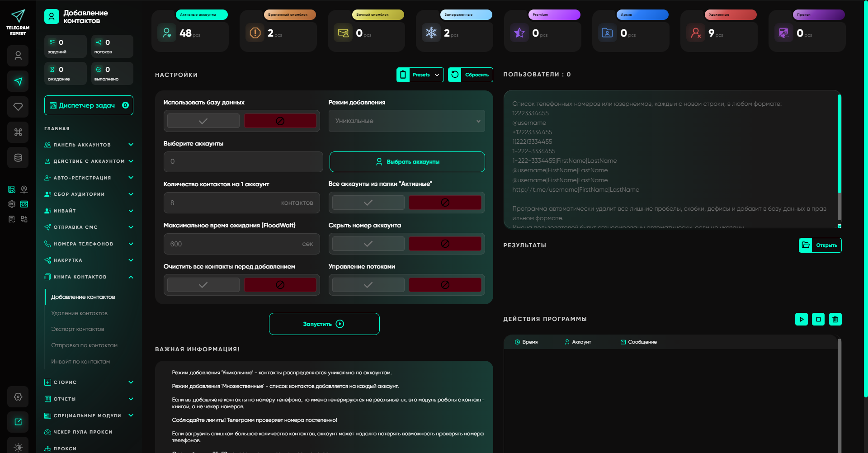Click the users list textarea scrollbar

click(x=839, y=145)
